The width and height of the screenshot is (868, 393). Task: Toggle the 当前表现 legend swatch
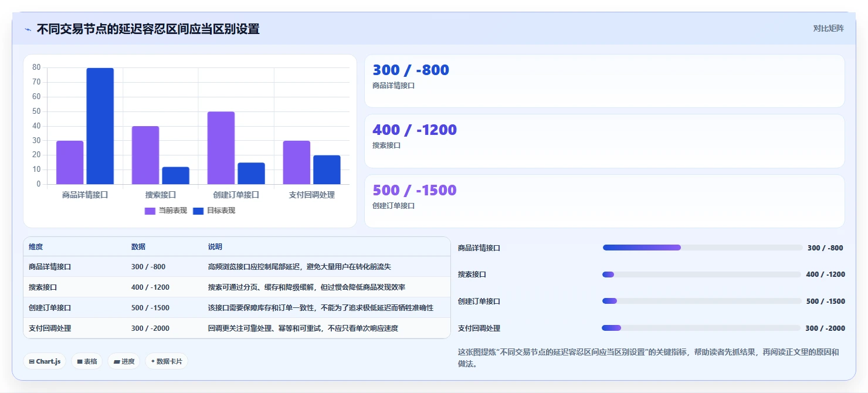150,211
